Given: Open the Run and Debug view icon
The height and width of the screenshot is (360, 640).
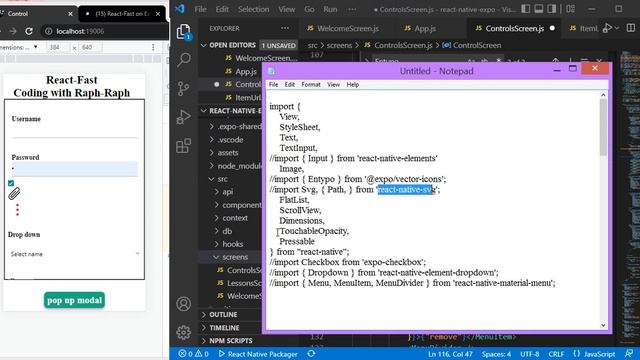Looking at the screenshot, I should (x=184, y=117).
